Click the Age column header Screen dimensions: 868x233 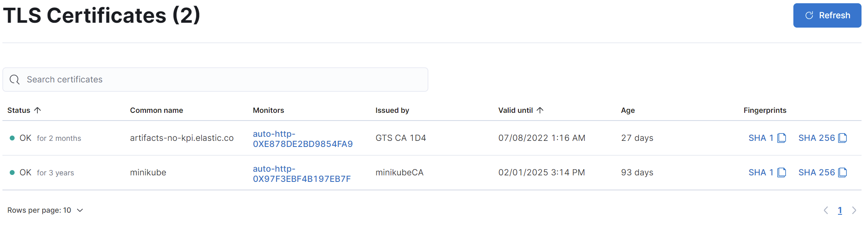pos(627,110)
